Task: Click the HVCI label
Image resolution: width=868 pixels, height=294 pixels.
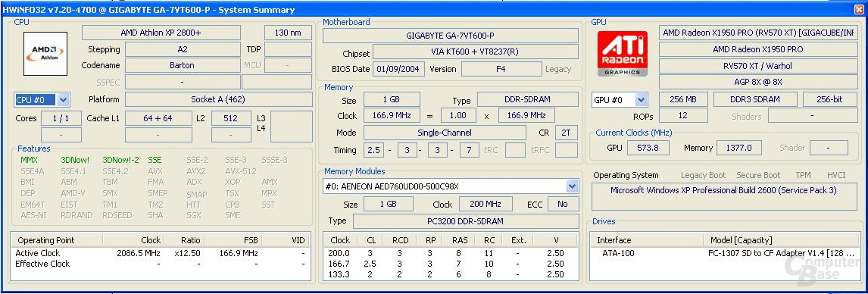Action: pyautogui.click(x=836, y=175)
